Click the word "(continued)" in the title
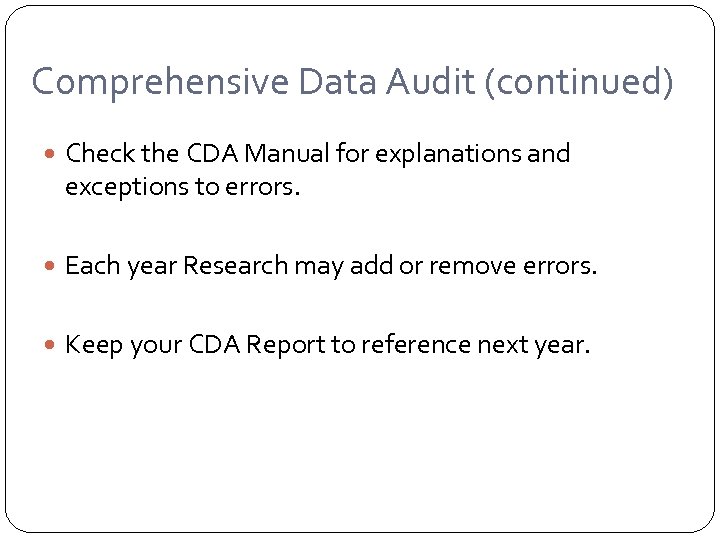 tap(579, 82)
